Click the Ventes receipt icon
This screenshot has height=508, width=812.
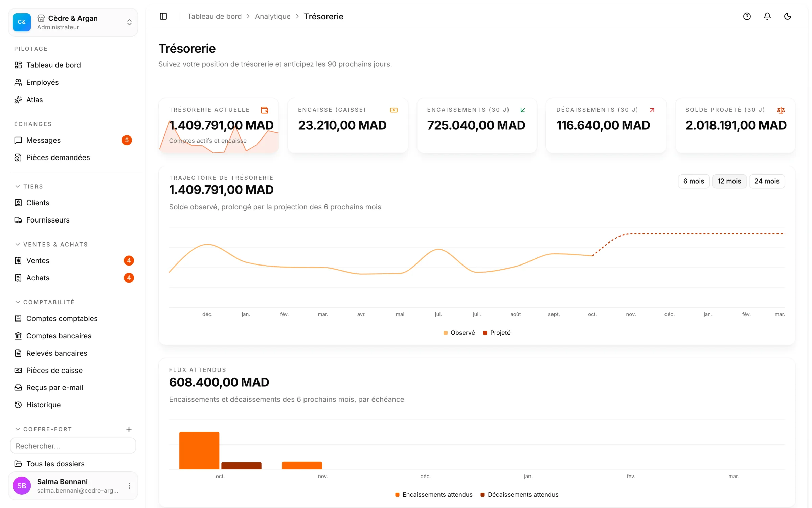[18, 260]
